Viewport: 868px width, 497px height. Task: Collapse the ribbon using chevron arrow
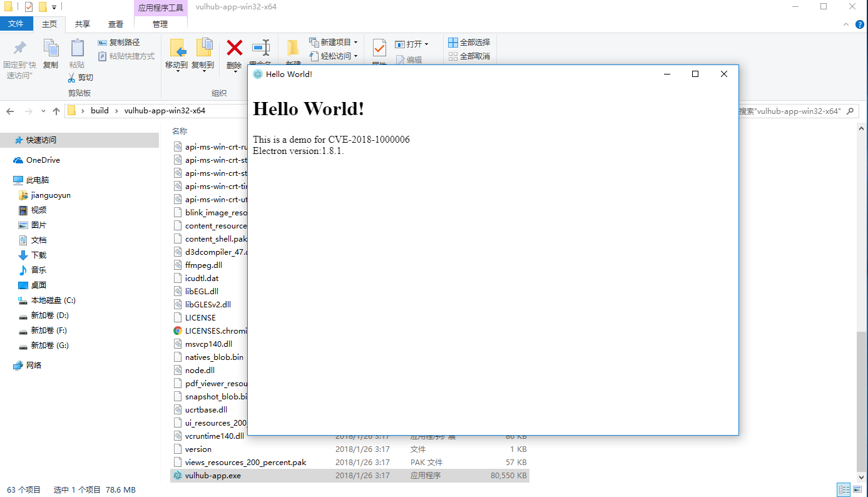[x=845, y=24]
